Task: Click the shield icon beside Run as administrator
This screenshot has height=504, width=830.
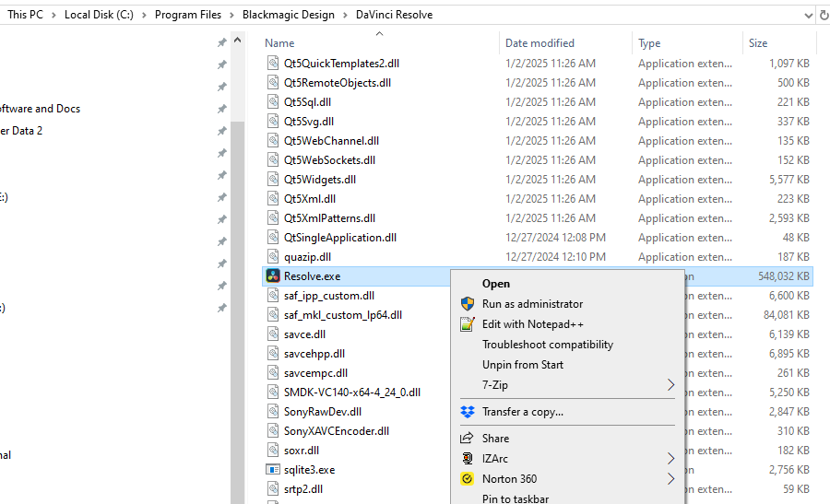Action: [x=468, y=303]
